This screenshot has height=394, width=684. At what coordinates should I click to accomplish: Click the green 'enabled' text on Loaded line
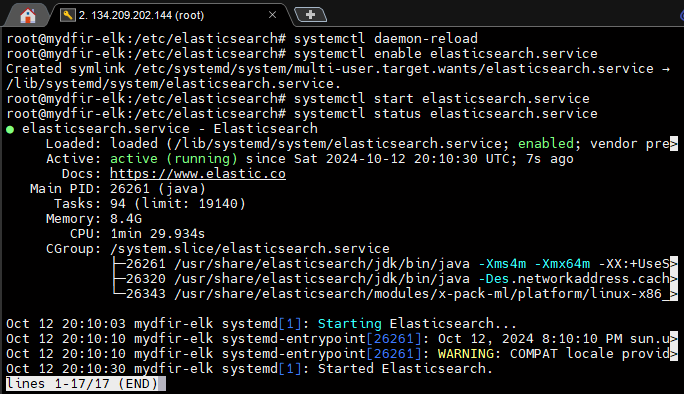(x=546, y=144)
